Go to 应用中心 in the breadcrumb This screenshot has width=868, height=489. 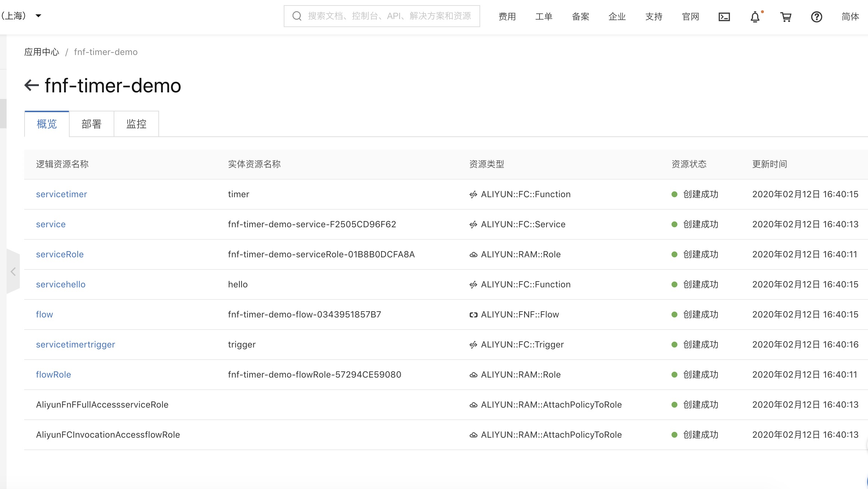[42, 52]
